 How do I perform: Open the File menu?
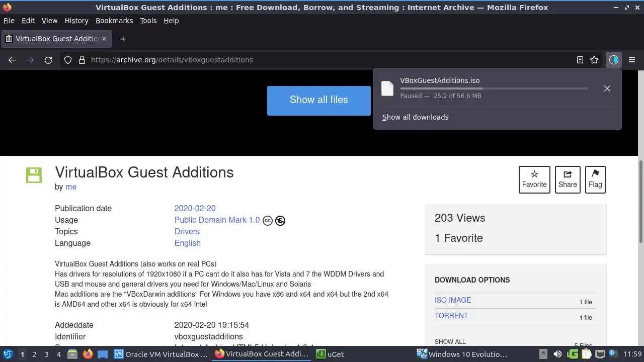point(9,21)
